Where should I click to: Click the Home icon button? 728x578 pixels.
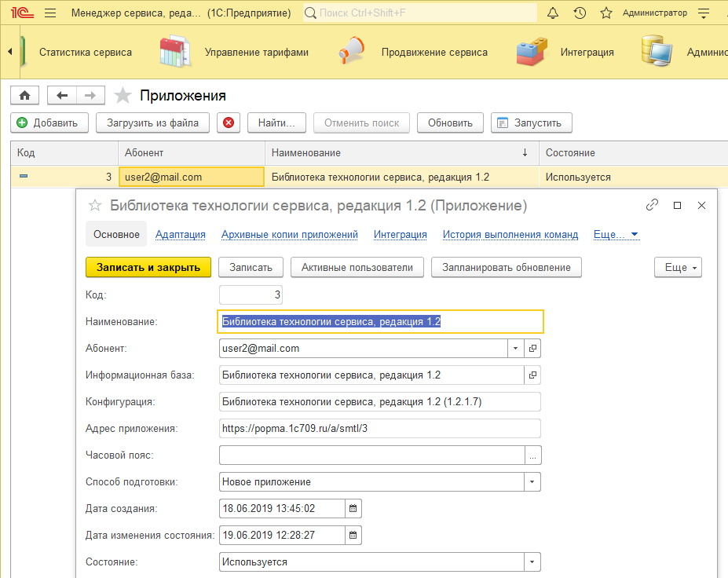coord(24,96)
